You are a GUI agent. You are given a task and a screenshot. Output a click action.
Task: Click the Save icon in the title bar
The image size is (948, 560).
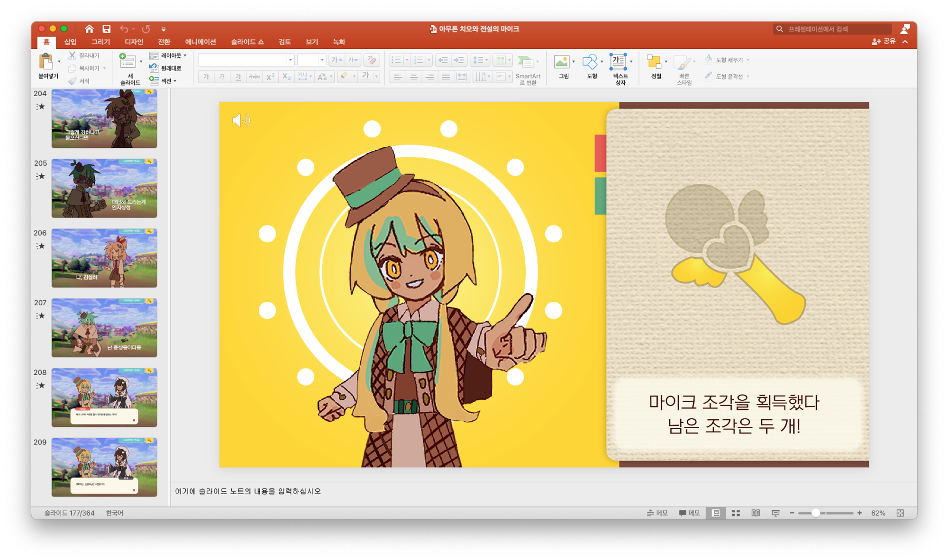(106, 29)
